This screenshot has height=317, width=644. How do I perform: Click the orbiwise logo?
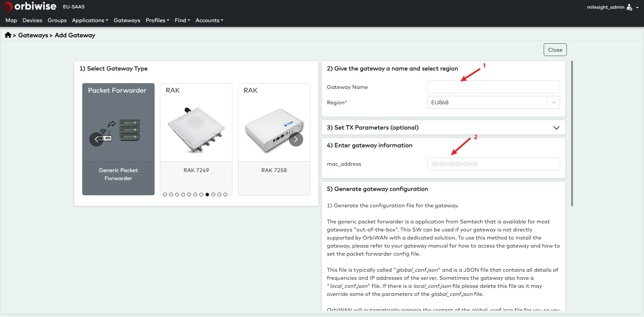coord(30,6)
